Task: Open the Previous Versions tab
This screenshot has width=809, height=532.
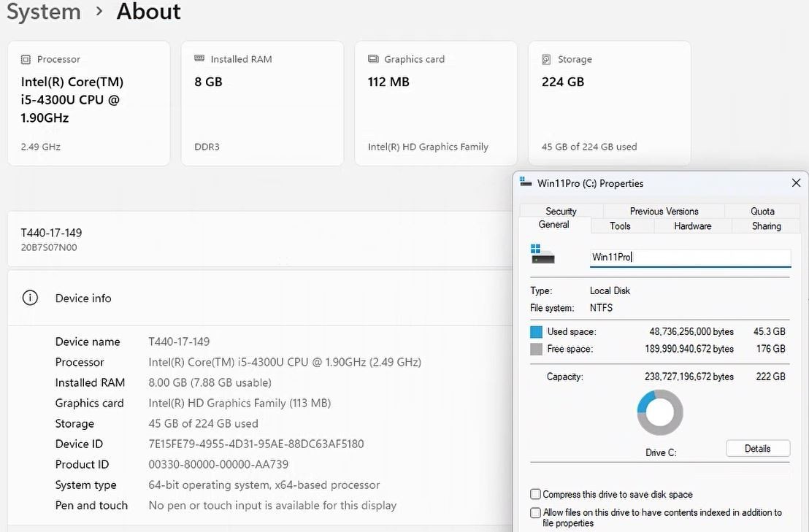Action: 664,211
